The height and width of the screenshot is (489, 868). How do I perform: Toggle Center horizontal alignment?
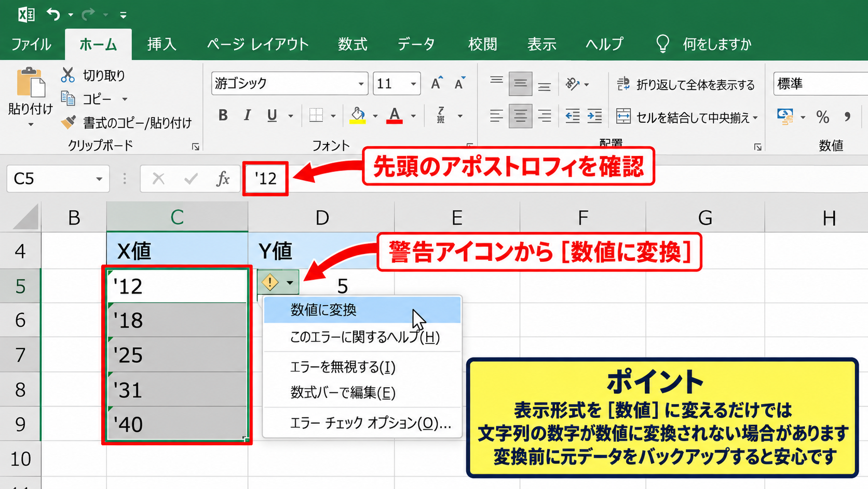coord(520,116)
